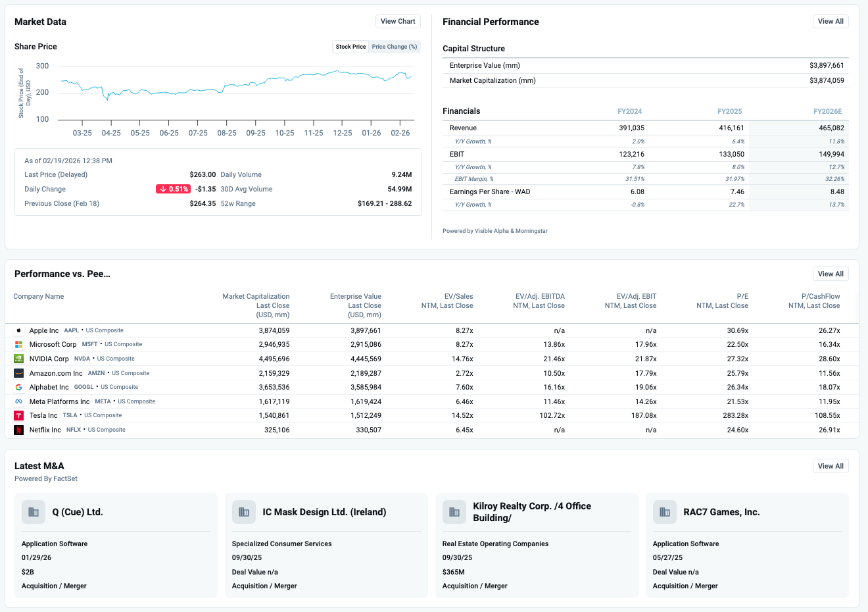The image size is (868, 612).
Task: Click the FY2026E column header
Action: coord(827,111)
